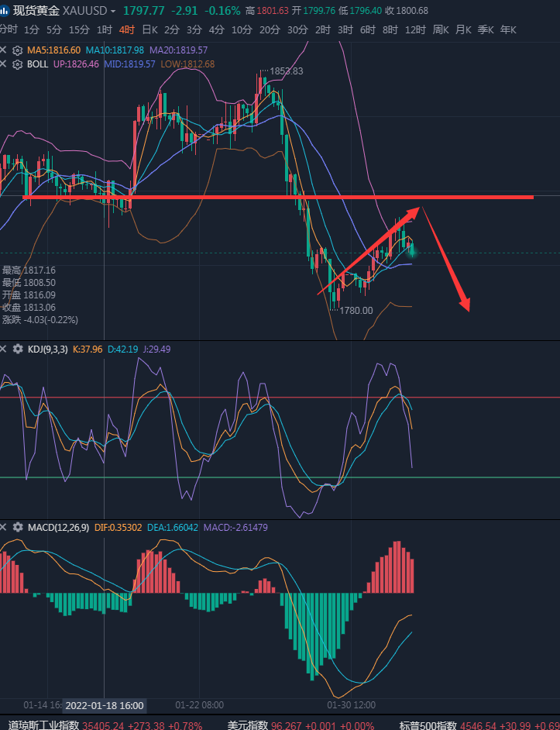
Task: Switch to the 日K timeframe
Action: pyautogui.click(x=149, y=29)
